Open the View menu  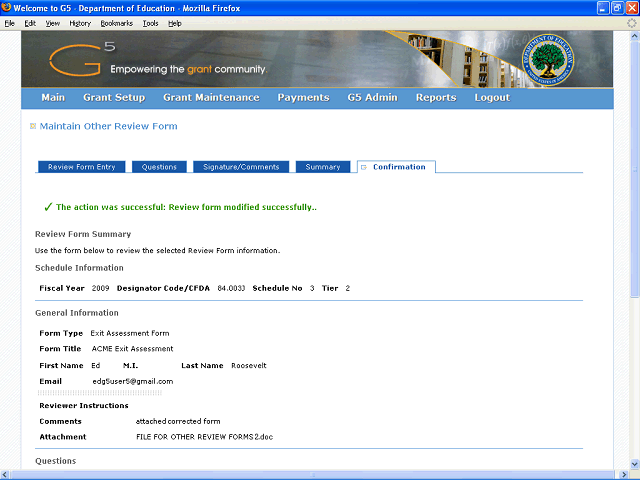click(x=53, y=23)
